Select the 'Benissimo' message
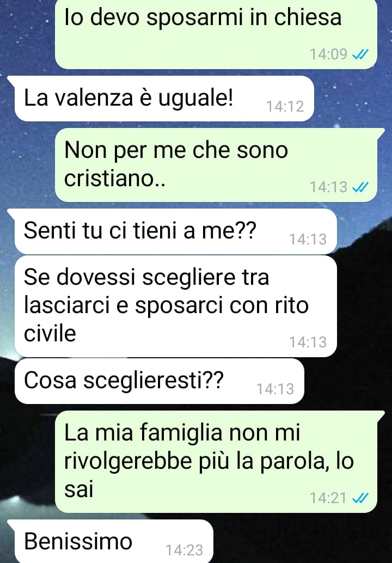The image size is (392, 563). [x=114, y=541]
